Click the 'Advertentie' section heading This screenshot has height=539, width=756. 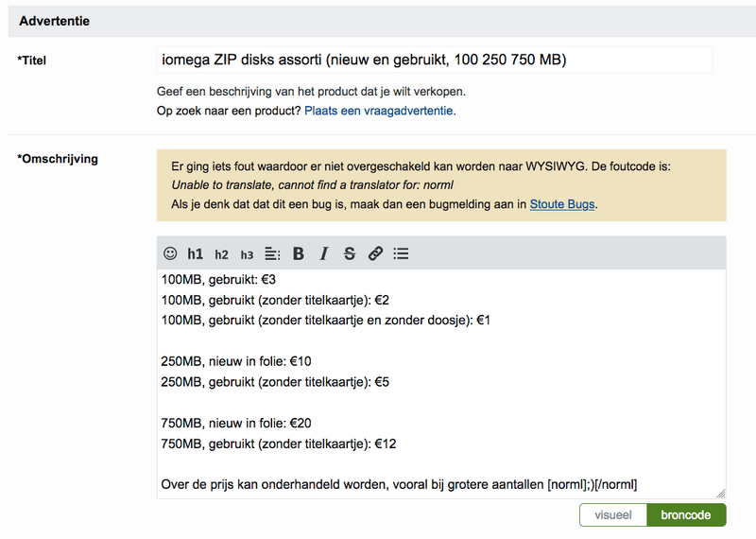55,21
